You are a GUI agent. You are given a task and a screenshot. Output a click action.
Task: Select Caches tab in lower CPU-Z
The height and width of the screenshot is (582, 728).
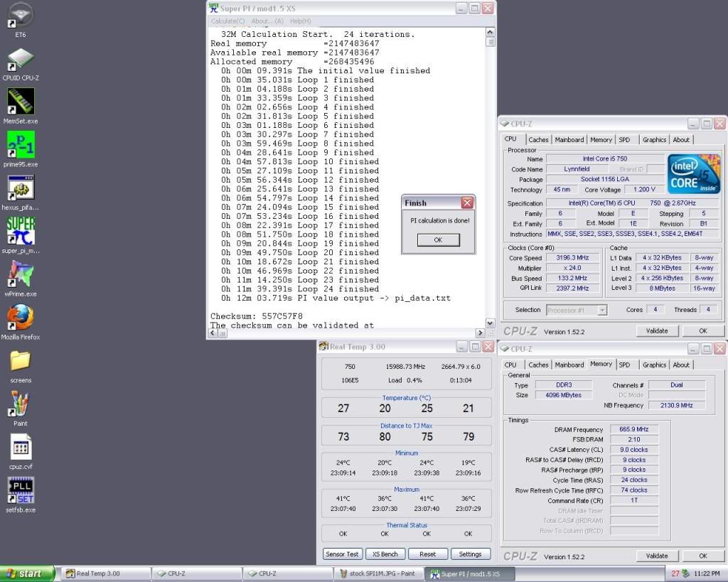click(x=538, y=365)
